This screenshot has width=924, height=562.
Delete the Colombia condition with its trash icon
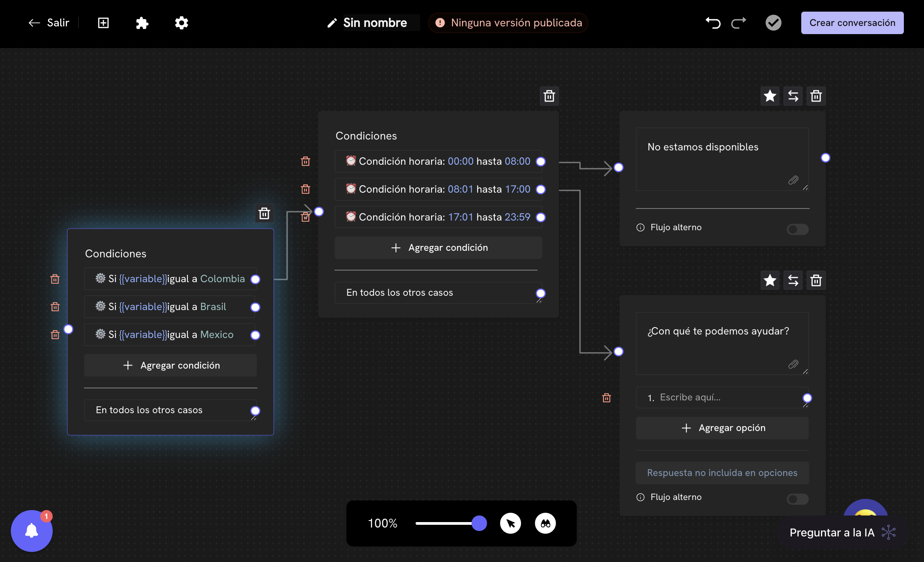click(x=55, y=279)
